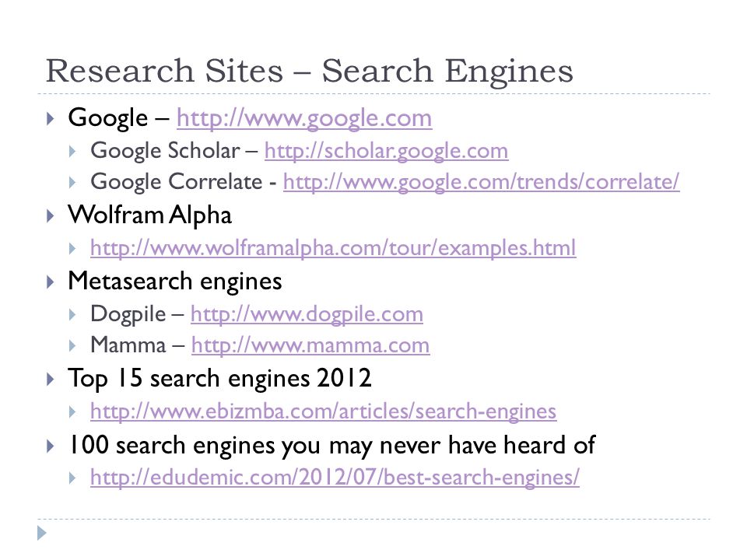Screen dimensions: 747x560
Task: Click the sub-bullet arrow before Google Scholar
Action: pyautogui.click(x=72, y=152)
